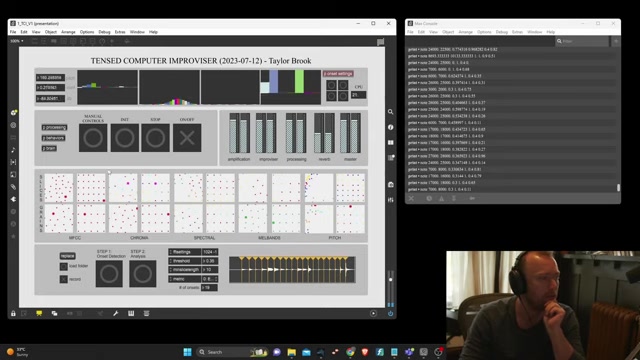Toggle the ON/OFF X switch

point(187,138)
